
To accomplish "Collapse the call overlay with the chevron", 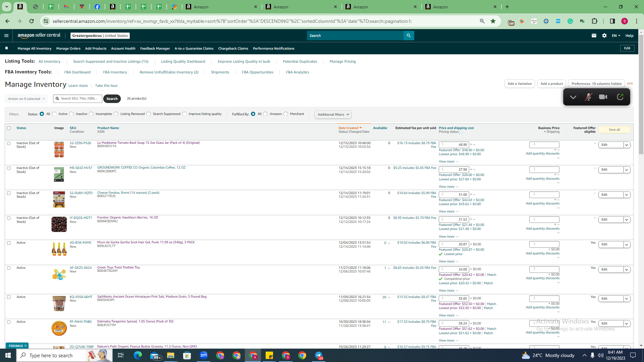I will 573,97.
